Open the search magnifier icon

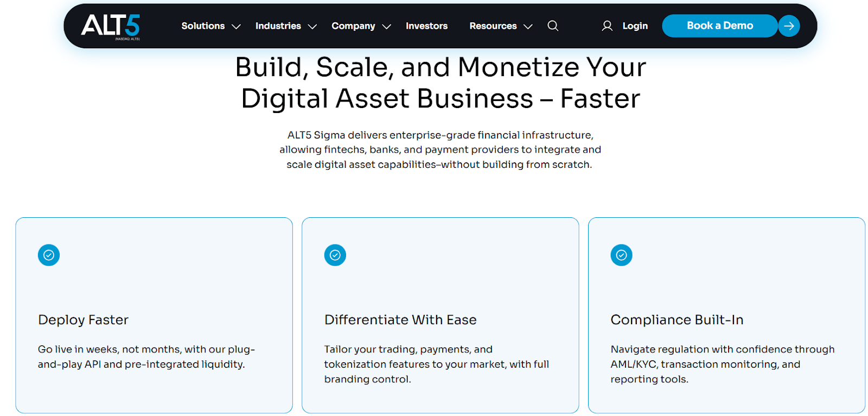point(553,26)
